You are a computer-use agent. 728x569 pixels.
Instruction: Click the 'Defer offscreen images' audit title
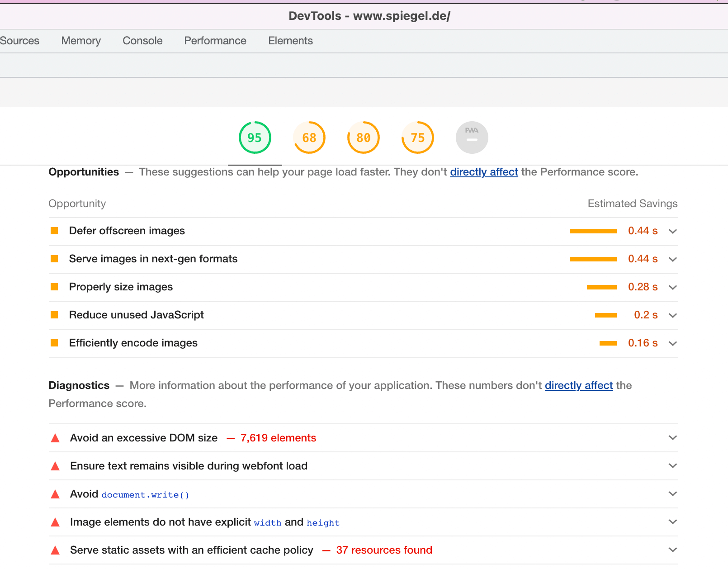pos(127,231)
